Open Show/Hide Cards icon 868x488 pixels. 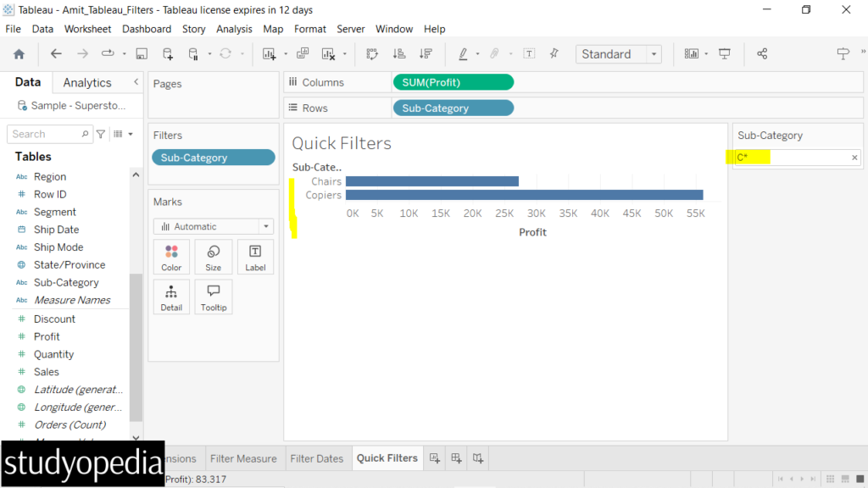click(x=691, y=53)
